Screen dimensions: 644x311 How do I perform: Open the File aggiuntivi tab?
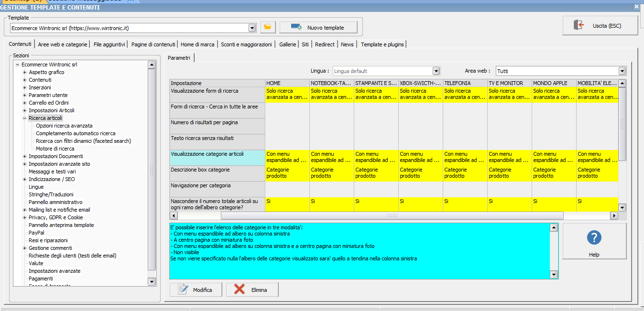(x=109, y=44)
